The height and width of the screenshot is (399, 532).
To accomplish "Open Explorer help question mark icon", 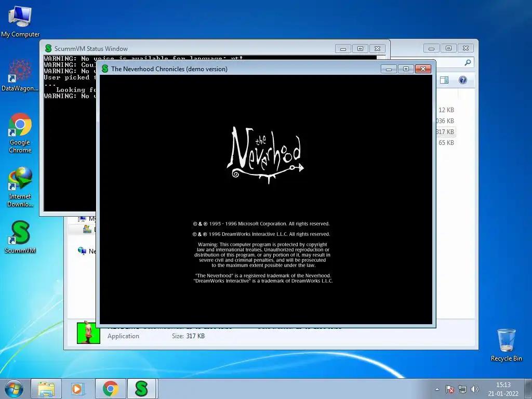I will [x=463, y=80].
